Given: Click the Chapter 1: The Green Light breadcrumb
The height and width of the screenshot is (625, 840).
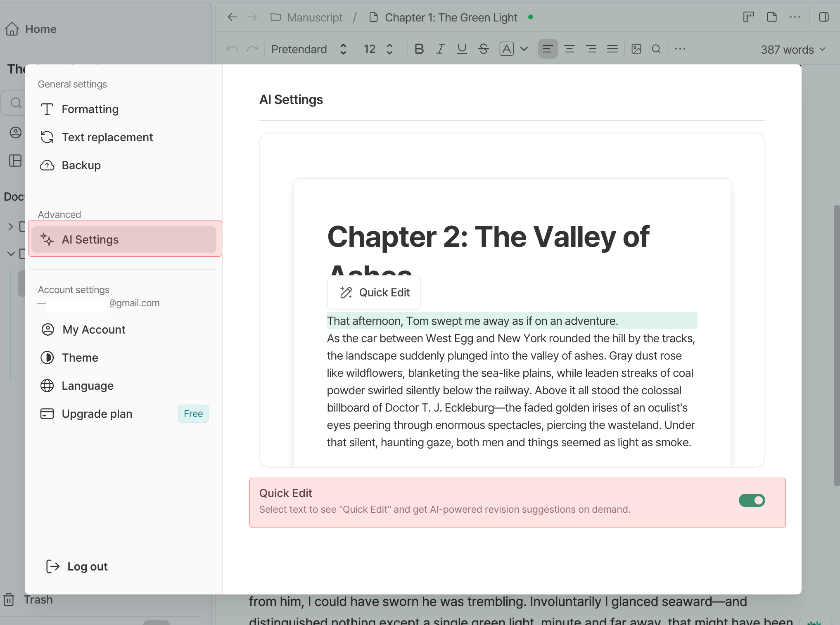Looking at the screenshot, I should [x=444, y=17].
